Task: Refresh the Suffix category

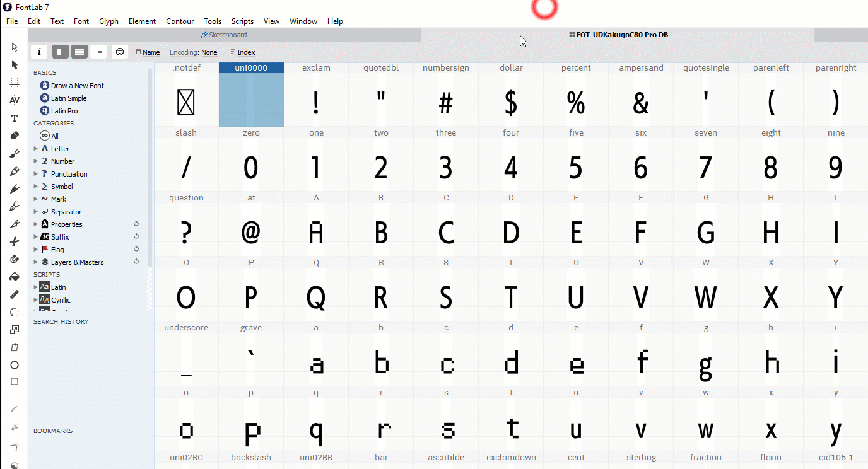Action: (x=136, y=236)
